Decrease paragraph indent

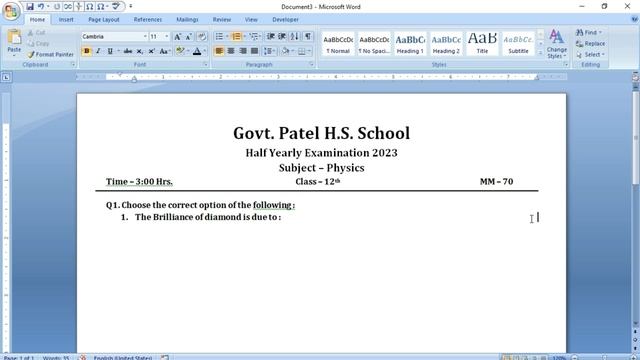point(270,37)
